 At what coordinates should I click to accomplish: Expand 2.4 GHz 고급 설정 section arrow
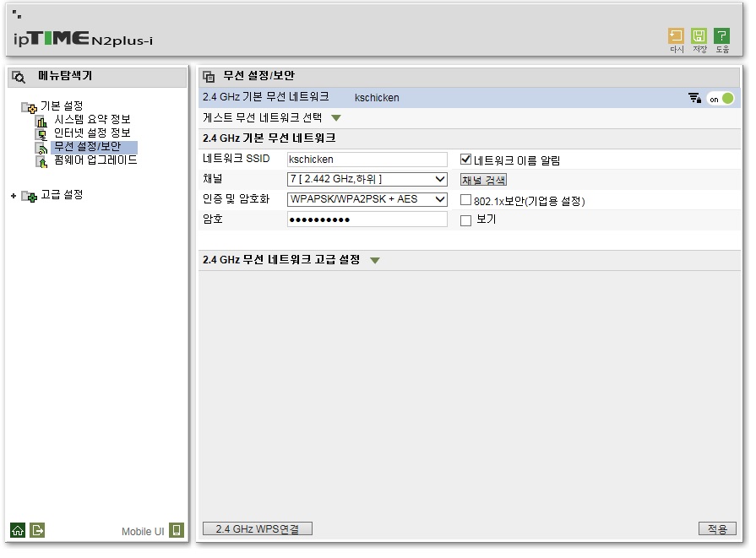point(375,261)
